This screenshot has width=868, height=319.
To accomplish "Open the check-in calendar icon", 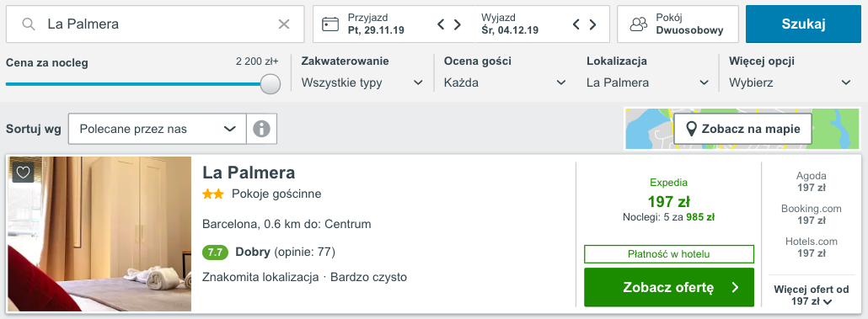I will point(330,24).
